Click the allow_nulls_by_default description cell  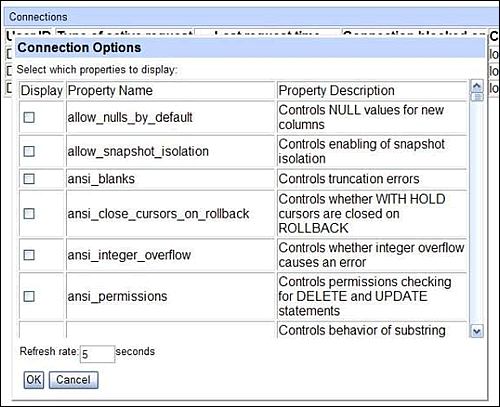372,117
